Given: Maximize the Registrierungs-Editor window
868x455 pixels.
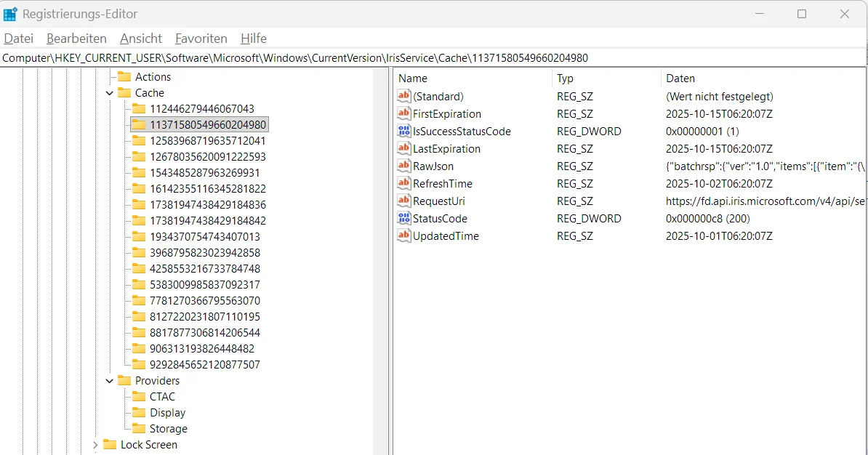Looking at the screenshot, I should [802, 14].
